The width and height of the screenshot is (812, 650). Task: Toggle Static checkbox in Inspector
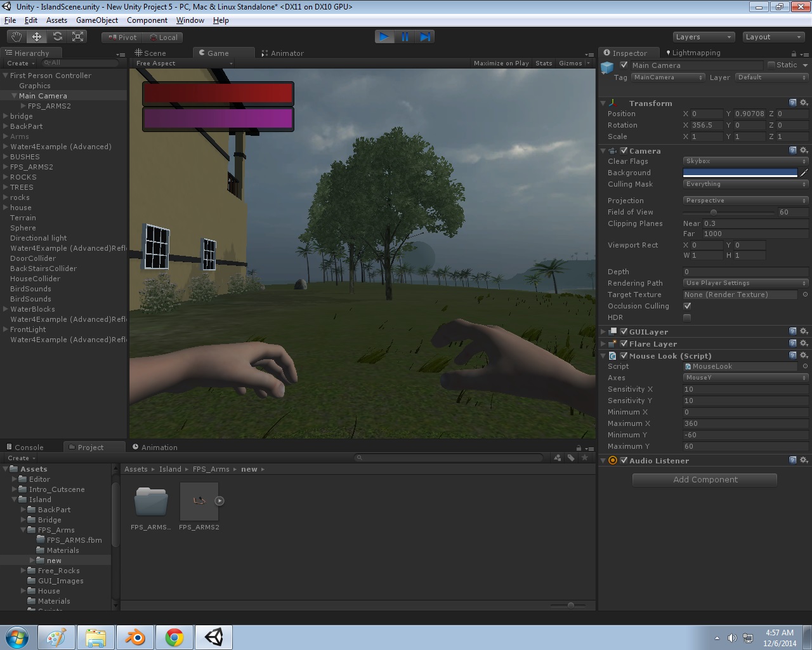coord(771,65)
